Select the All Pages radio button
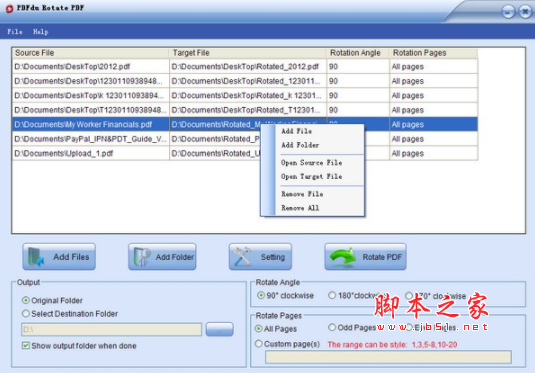Screen dimensions: 535x373 pos(258,329)
